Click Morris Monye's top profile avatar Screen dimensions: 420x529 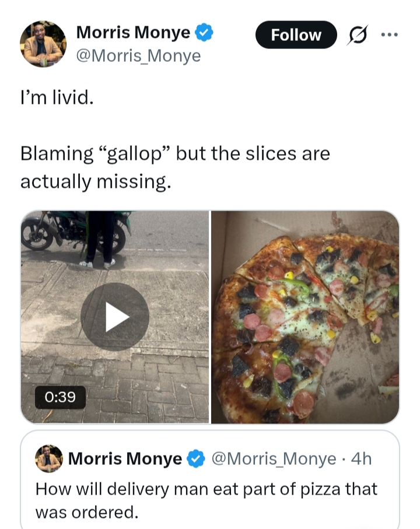click(43, 44)
